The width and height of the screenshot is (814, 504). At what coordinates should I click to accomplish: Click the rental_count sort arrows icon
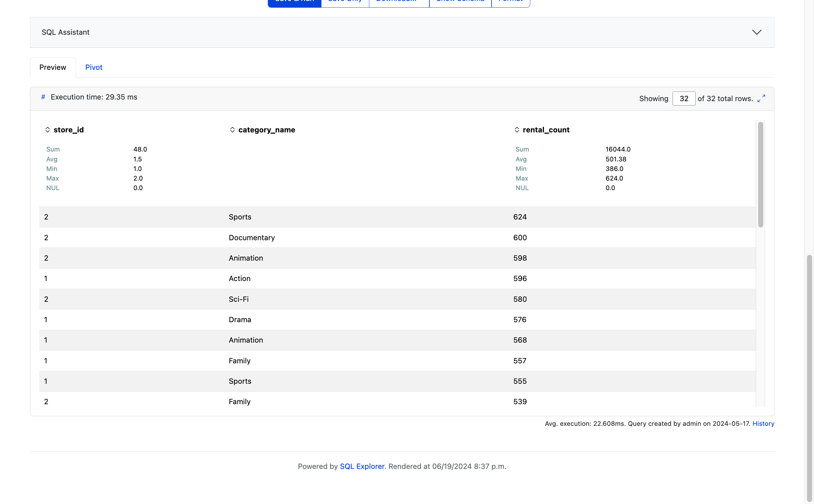point(516,130)
